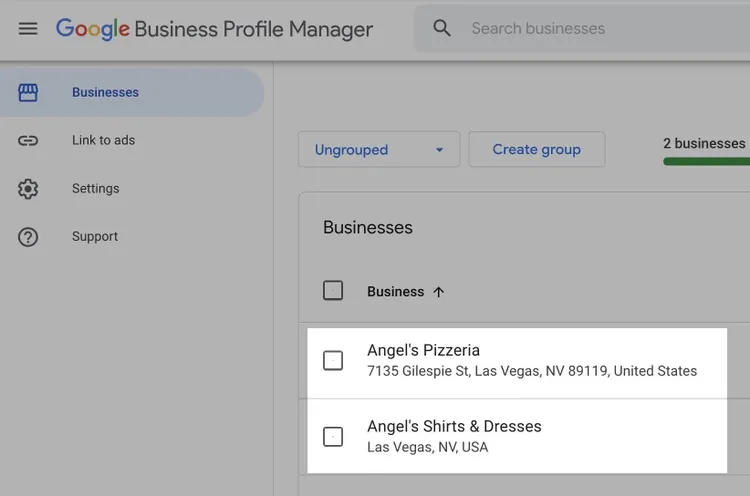The height and width of the screenshot is (496, 750).
Task: Click the Businesses storefront icon
Action: tap(28, 92)
